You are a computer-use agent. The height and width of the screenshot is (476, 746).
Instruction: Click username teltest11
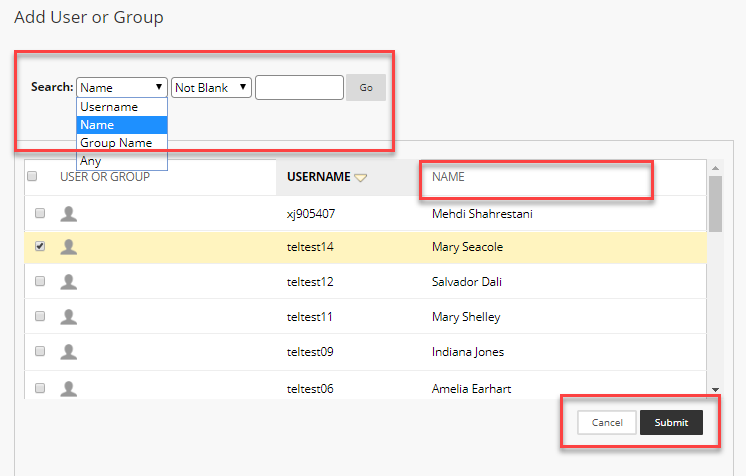310,317
